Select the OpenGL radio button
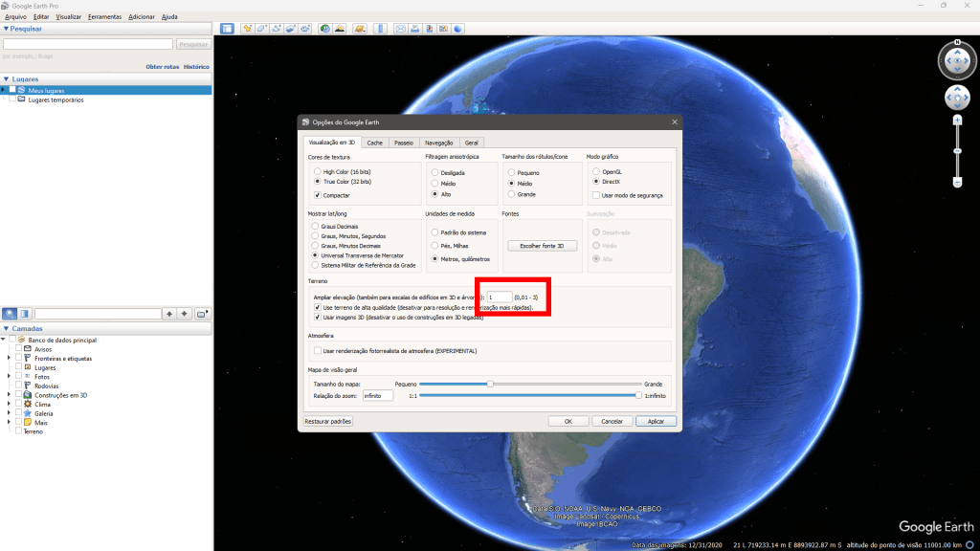 coord(595,171)
